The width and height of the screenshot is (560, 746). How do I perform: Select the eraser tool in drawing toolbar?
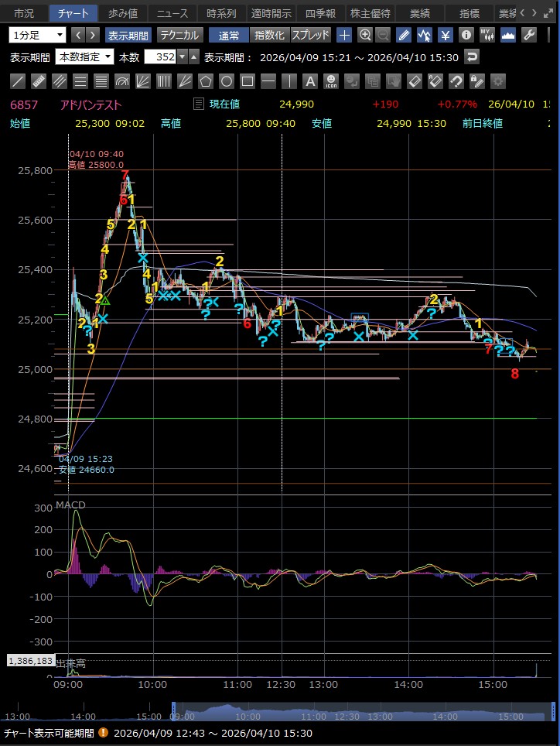(x=415, y=81)
